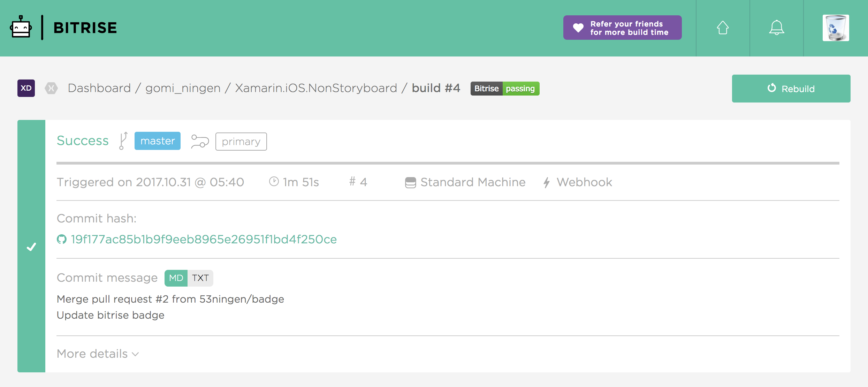Click the 1m 51s duration text
Image resolution: width=868 pixels, height=387 pixels.
(301, 182)
